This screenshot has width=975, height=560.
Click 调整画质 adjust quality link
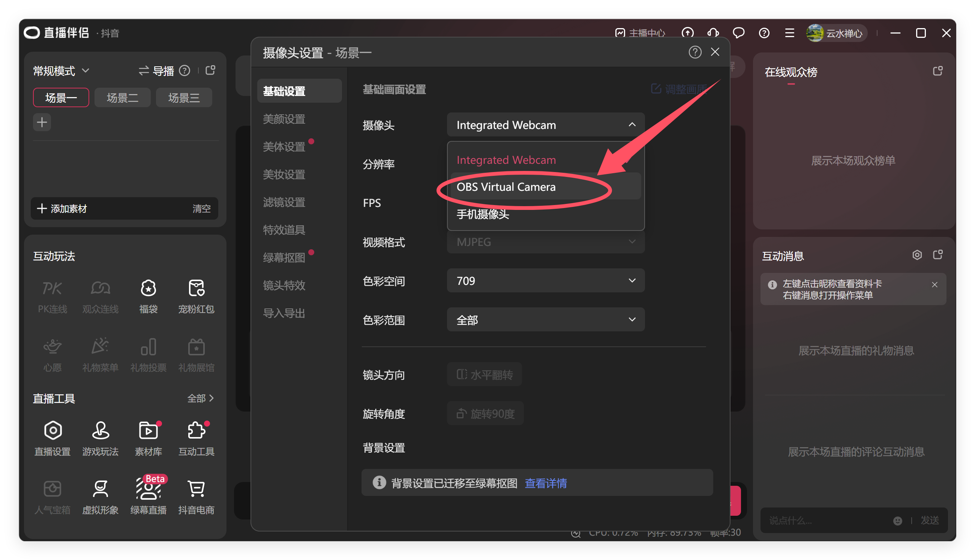coord(679,89)
